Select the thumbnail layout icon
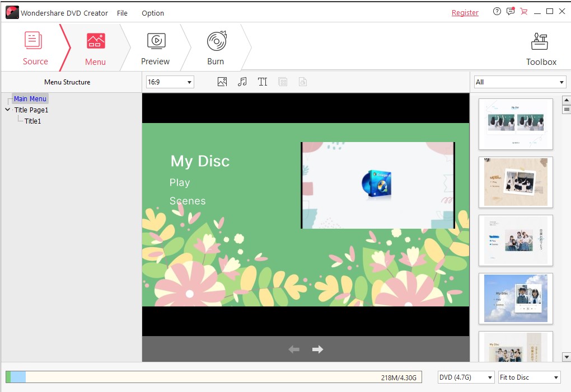The image size is (571, 392). pyautogui.click(x=283, y=82)
